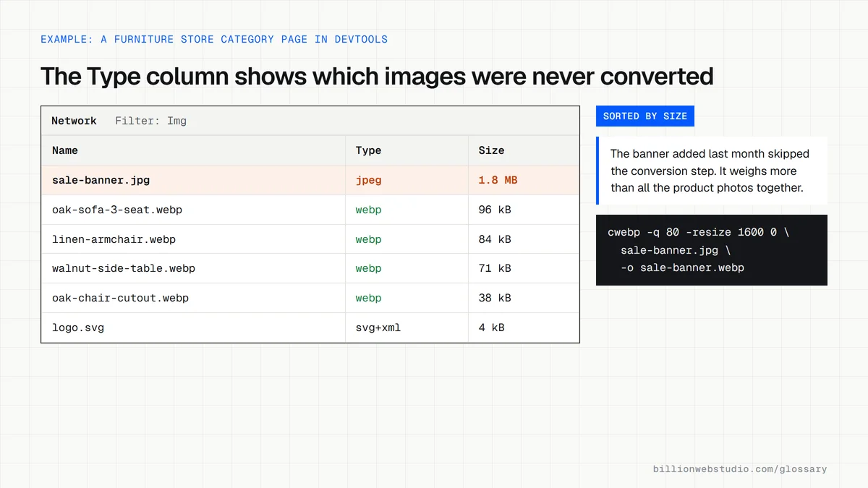The image size is (868, 488).
Task: Click the 1.8 MB size value
Action: coord(498,180)
